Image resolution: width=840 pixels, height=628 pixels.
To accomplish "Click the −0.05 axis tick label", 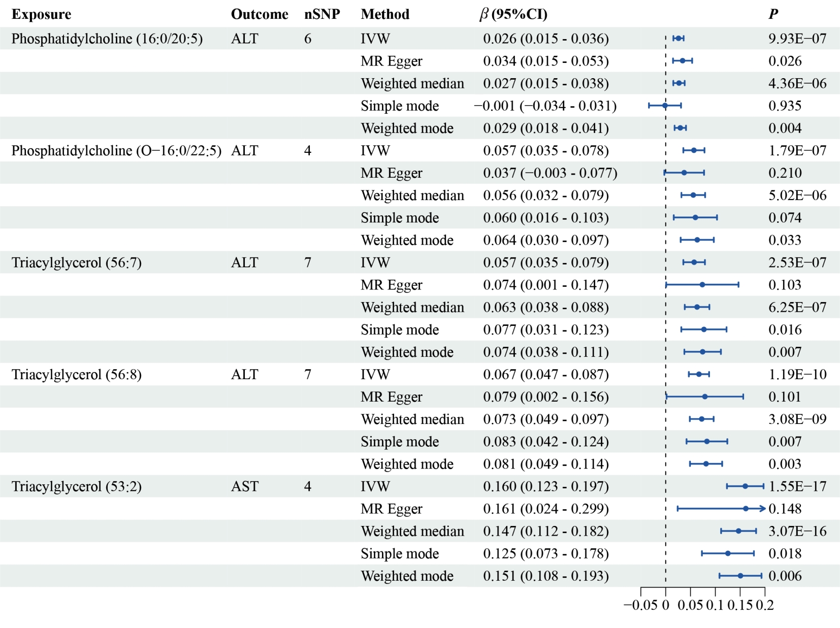I will coord(640,605).
